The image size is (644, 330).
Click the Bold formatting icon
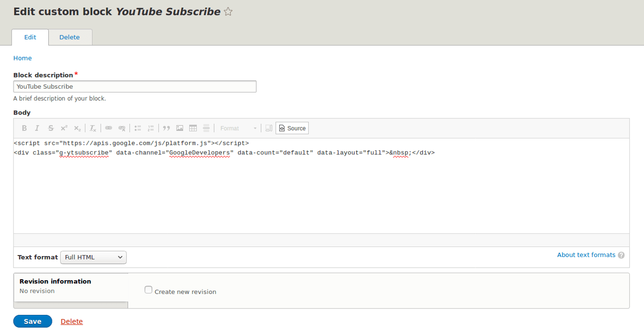24,128
